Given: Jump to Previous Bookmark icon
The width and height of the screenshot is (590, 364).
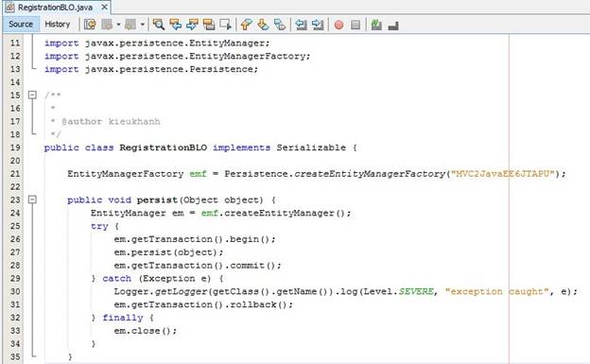Looking at the screenshot, I should 246,25.
